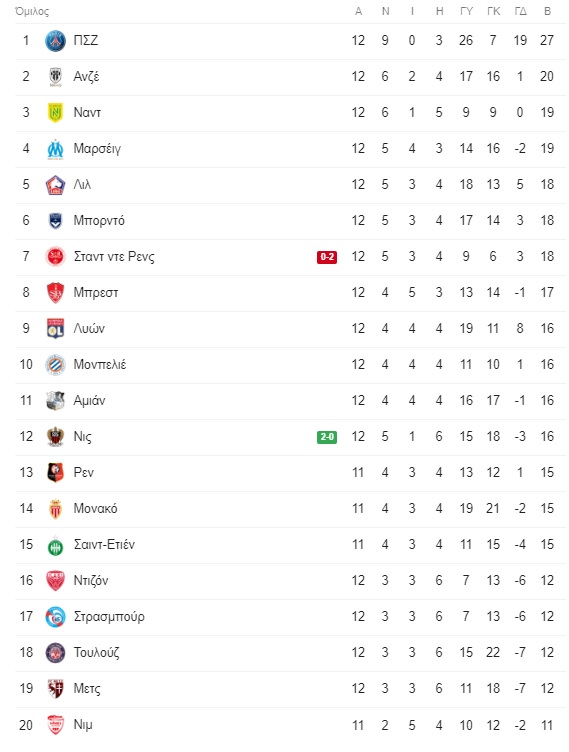Open the Μπορντό team name link
The width and height of the screenshot is (569, 752).
click(x=99, y=221)
